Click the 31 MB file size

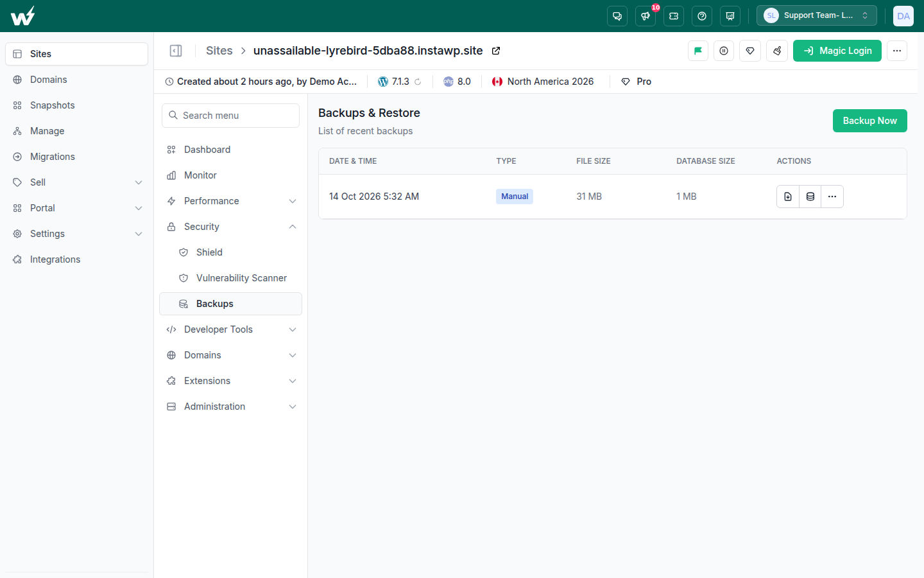click(589, 197)
